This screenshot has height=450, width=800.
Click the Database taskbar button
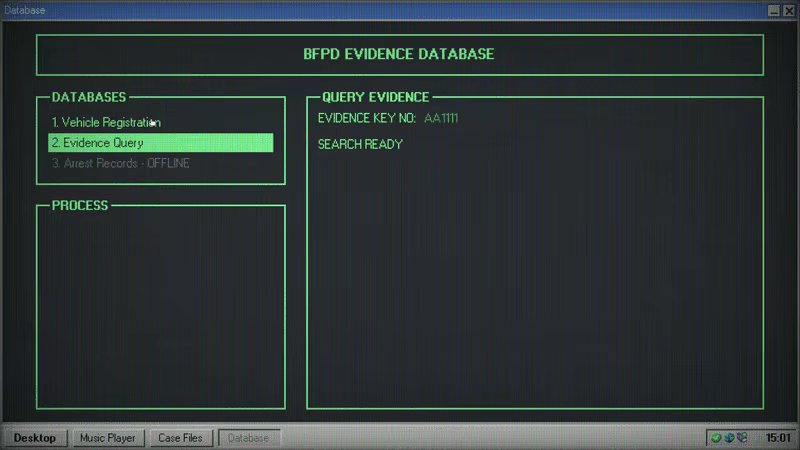248,438
